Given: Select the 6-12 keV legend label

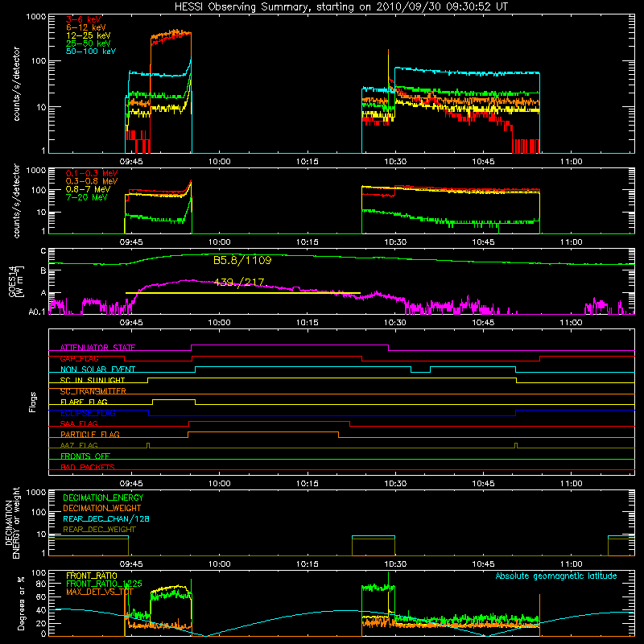Looking at the screenshot, I should pos(86,27).
